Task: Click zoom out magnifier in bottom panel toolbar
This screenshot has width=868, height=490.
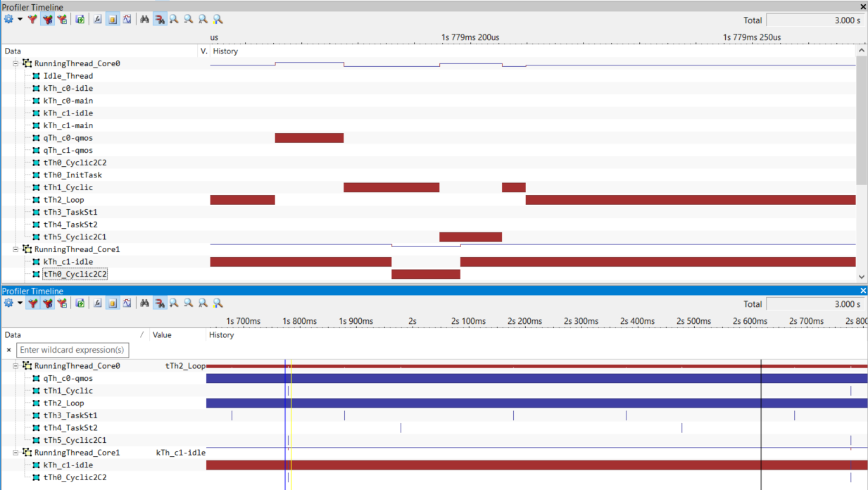Action: click(x=188, y=303)
